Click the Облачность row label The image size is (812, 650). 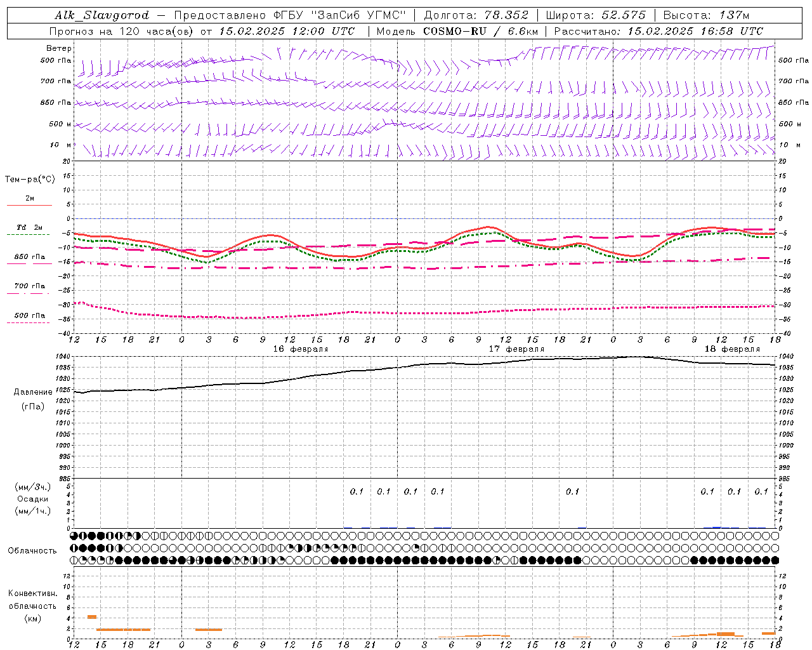coord(32,551)
